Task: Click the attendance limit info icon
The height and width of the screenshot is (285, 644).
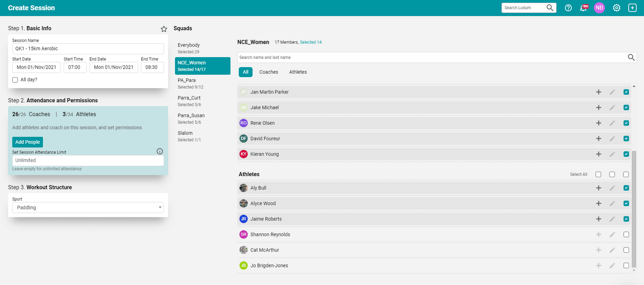Action: (160, 152)
